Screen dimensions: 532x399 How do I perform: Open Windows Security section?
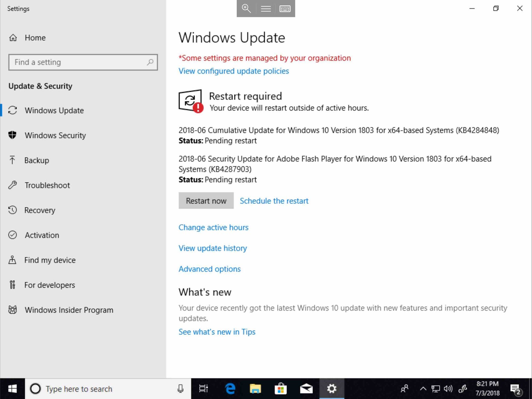tap(55, 135)
